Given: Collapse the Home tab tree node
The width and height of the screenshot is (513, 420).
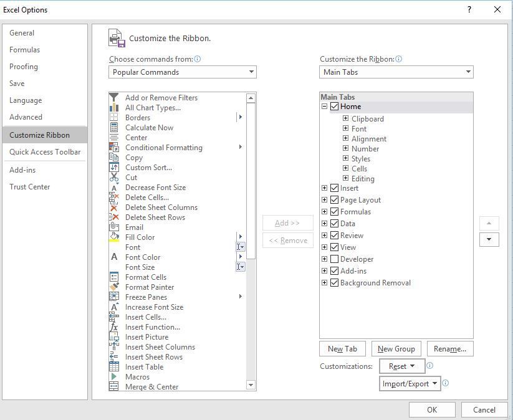Looking at the screenshot, I should (324, 107).
